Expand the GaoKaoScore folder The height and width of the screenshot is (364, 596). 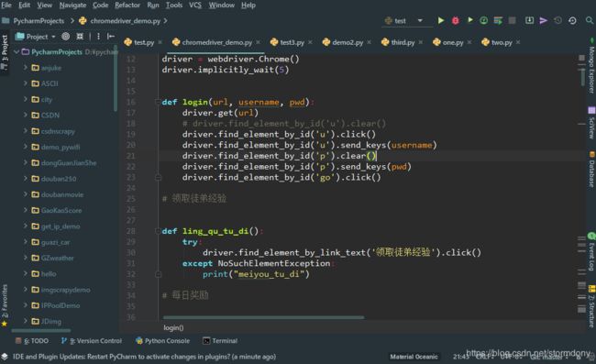coord(26,210)
